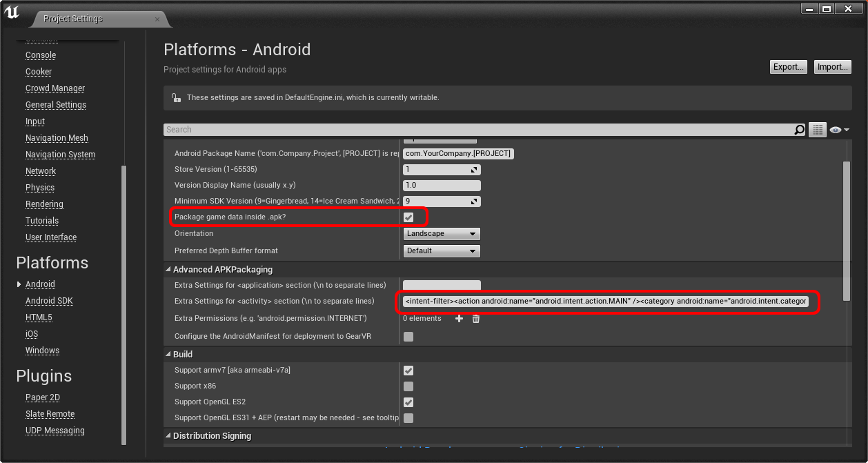Edit Extra Settings for application field
The width and height of the screenshot is (868, 463).
442,285
